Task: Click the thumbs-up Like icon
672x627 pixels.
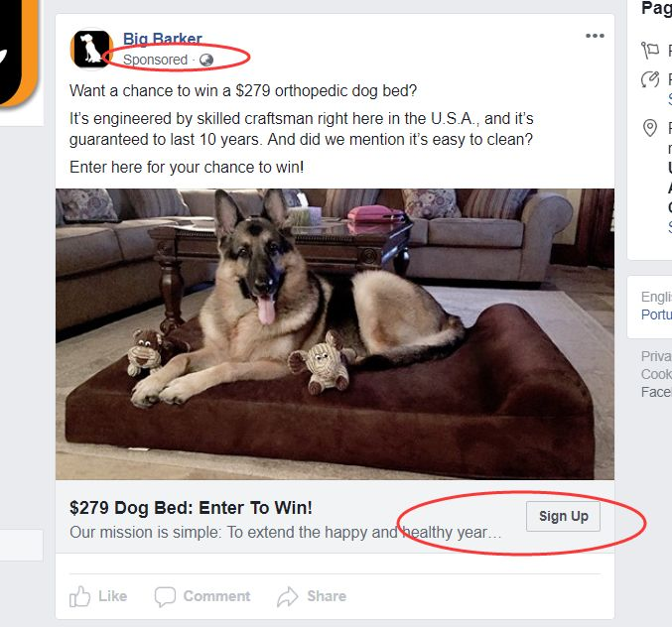Action: (x=79, y=596)
